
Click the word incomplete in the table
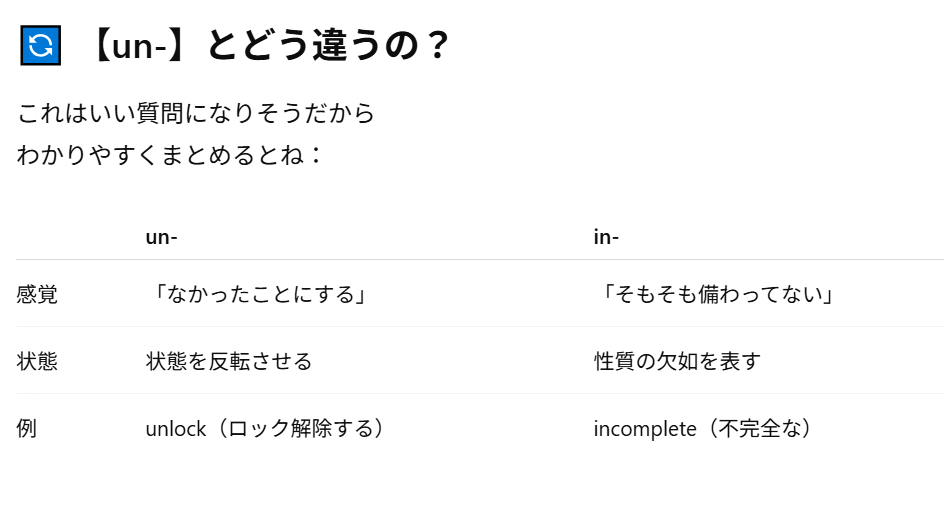645,429
